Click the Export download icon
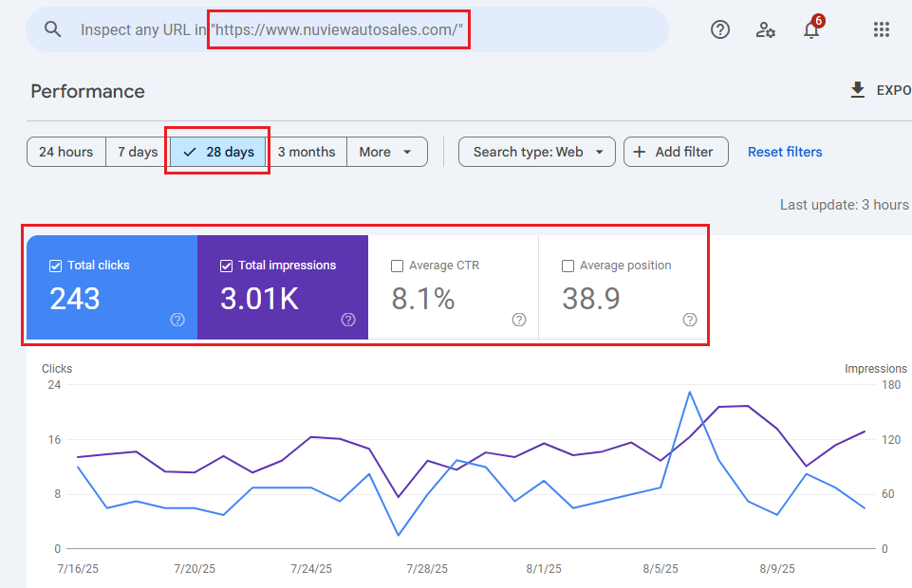 [858, 90]
